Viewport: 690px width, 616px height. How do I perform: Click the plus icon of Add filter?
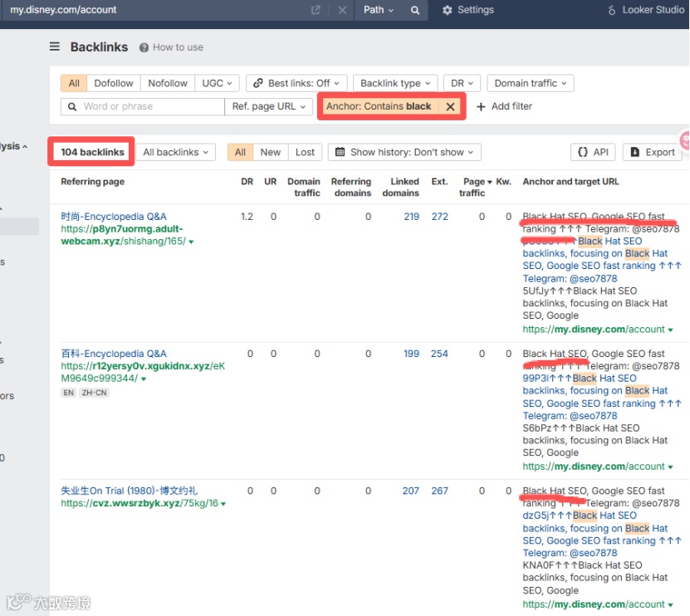[481, 106]
